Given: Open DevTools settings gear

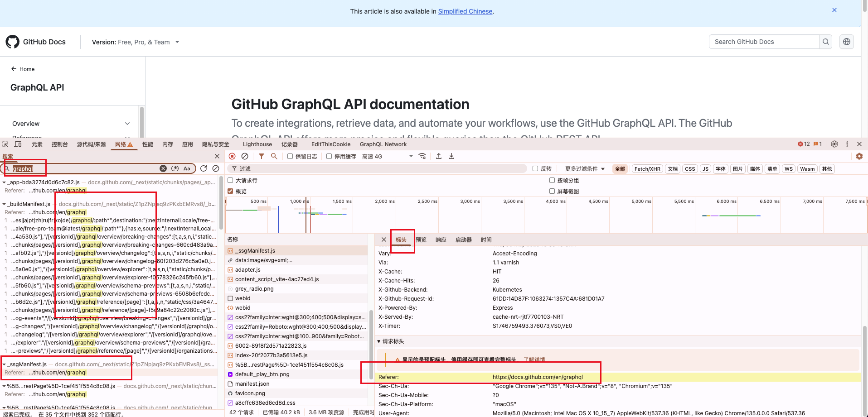Looking at the screenshot, I should pyautogui.click(x=834, y=144).
